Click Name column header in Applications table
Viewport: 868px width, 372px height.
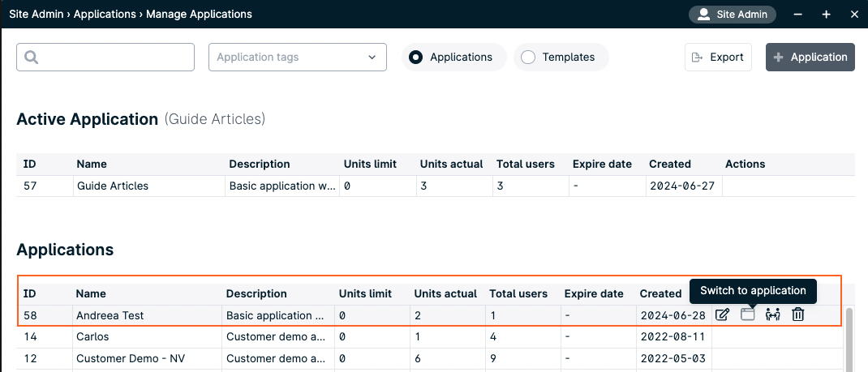coord(91,293)
